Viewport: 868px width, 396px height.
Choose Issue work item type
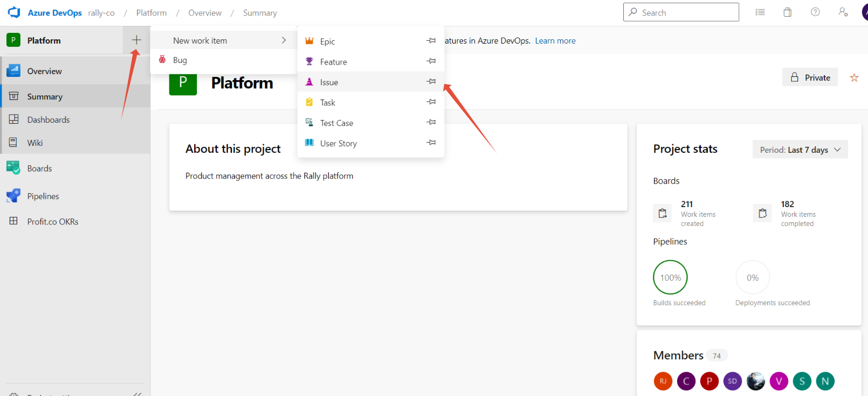pyautogui.click(x=371, y=82)
